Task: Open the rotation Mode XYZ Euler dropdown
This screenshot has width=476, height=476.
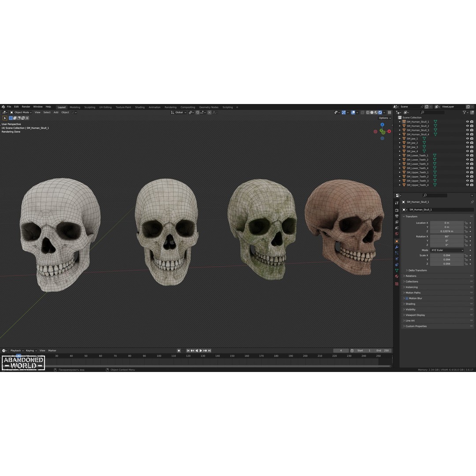Action: 447,250
